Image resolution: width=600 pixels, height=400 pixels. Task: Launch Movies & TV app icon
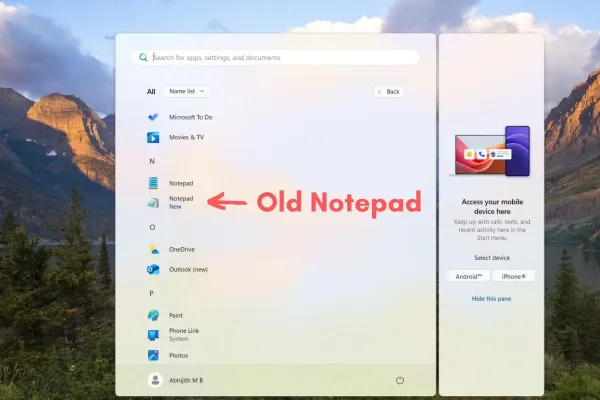coord(153,137)
